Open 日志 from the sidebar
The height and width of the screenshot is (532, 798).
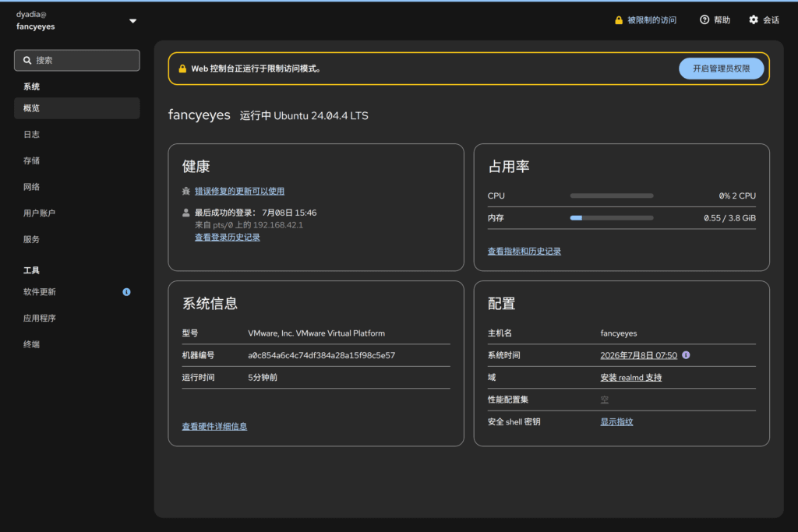tap(77, 134)
